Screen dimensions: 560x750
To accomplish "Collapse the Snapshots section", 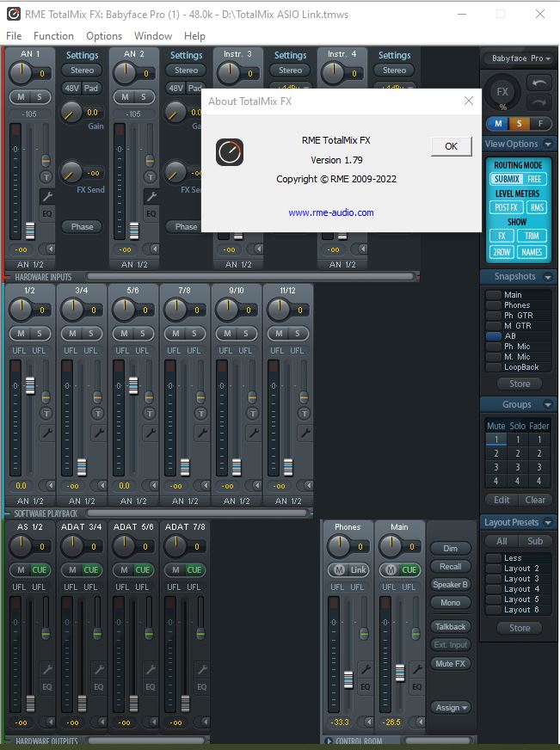I will click(548, 277).
